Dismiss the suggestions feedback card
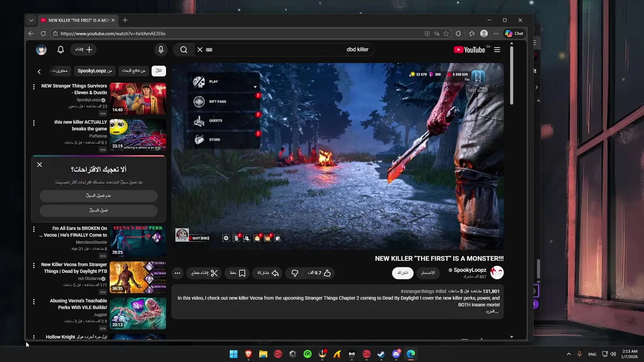Screen dimensions: 644x362 point(39,165)
